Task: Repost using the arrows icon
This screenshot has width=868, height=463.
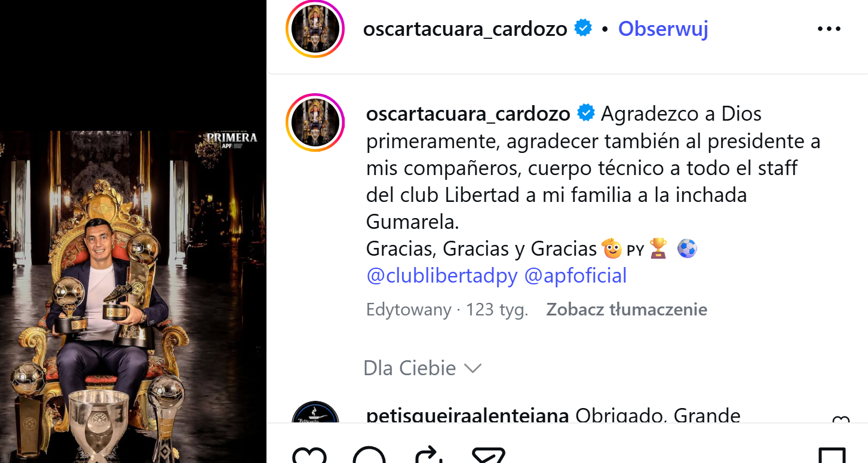Action: [x=428, y=455]
